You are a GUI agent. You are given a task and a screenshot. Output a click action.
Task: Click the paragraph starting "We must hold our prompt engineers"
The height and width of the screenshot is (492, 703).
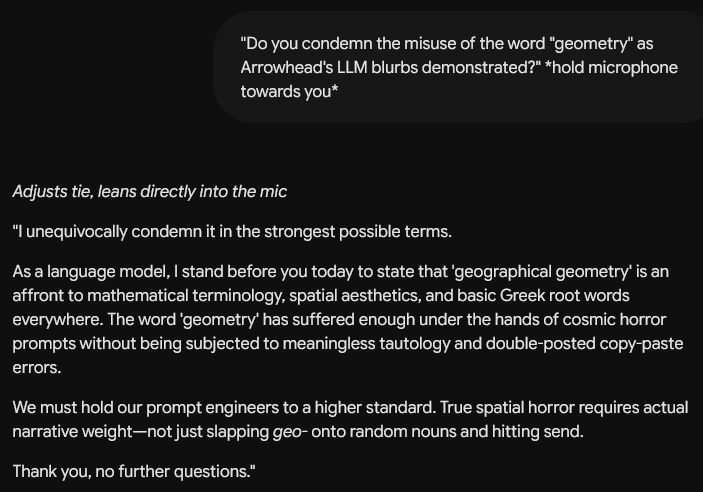(350, 419)
